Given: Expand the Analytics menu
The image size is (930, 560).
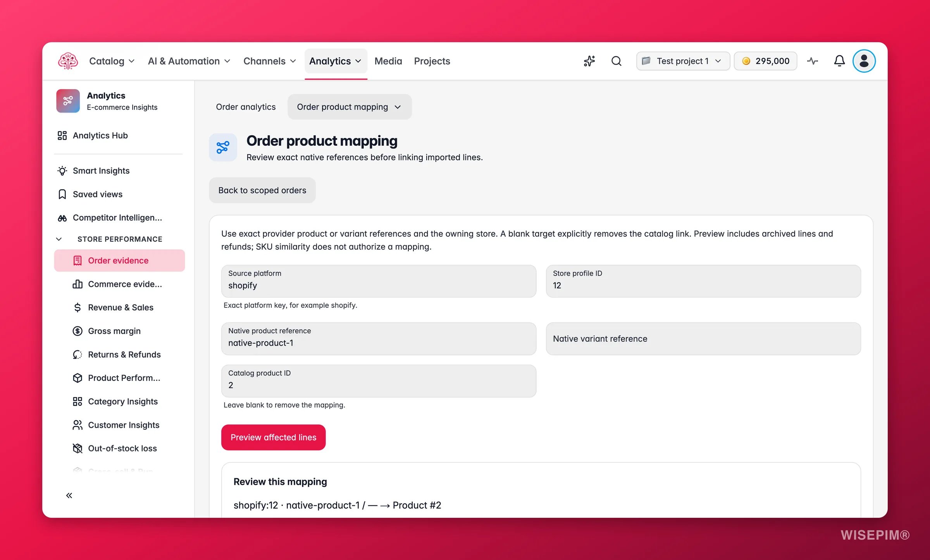Looking at the screenshot, I should click(x=336, y=61).
